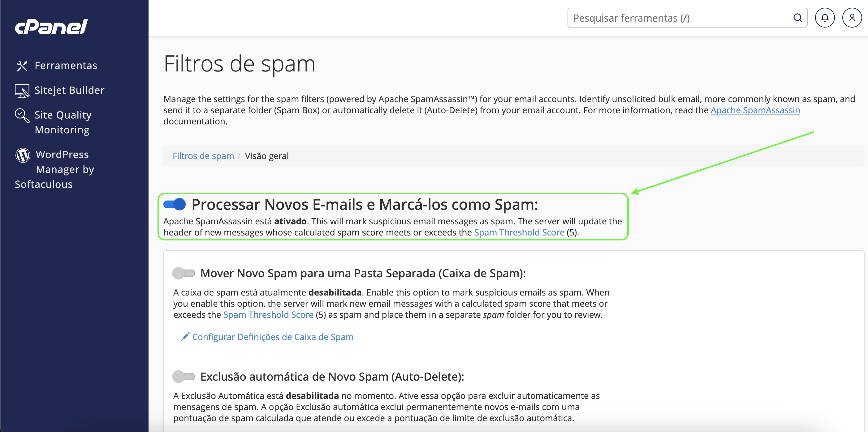868x432 pixels.
Task: Click the Site Quality Monitoring magnifier icon
Action: coord(22,116)
